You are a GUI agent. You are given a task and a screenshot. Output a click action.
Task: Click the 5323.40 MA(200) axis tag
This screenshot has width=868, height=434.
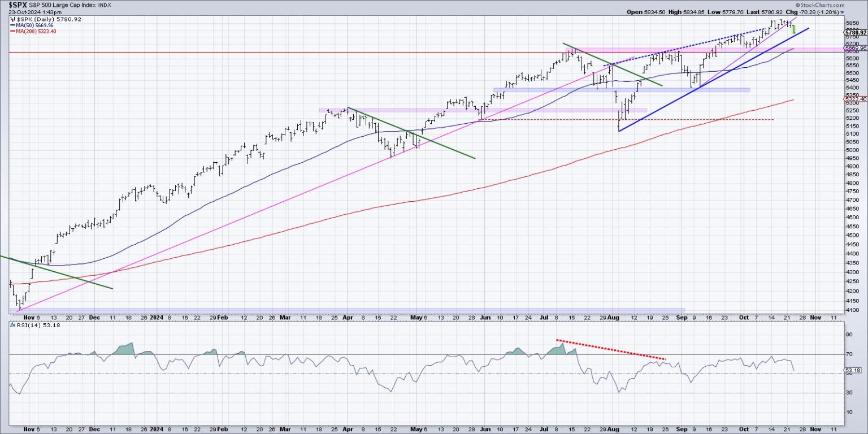[x=857, y=99]
